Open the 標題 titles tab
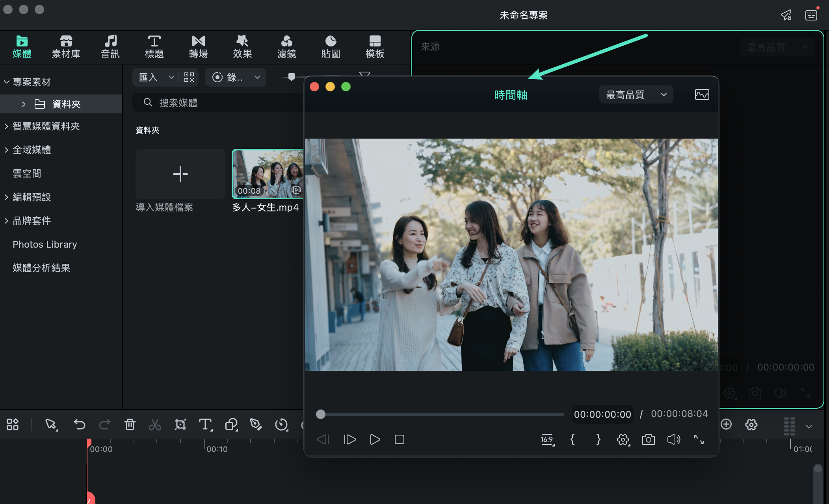 point(154,47)
